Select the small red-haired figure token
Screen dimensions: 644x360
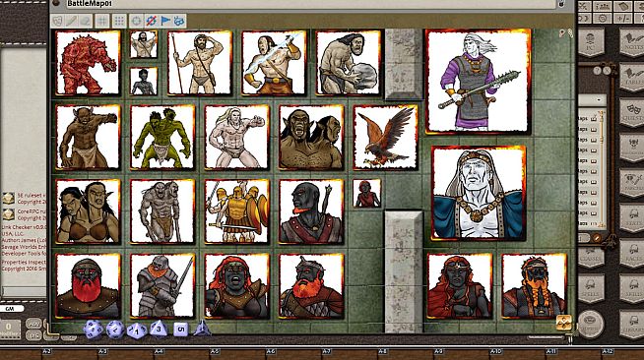(366, 193)
